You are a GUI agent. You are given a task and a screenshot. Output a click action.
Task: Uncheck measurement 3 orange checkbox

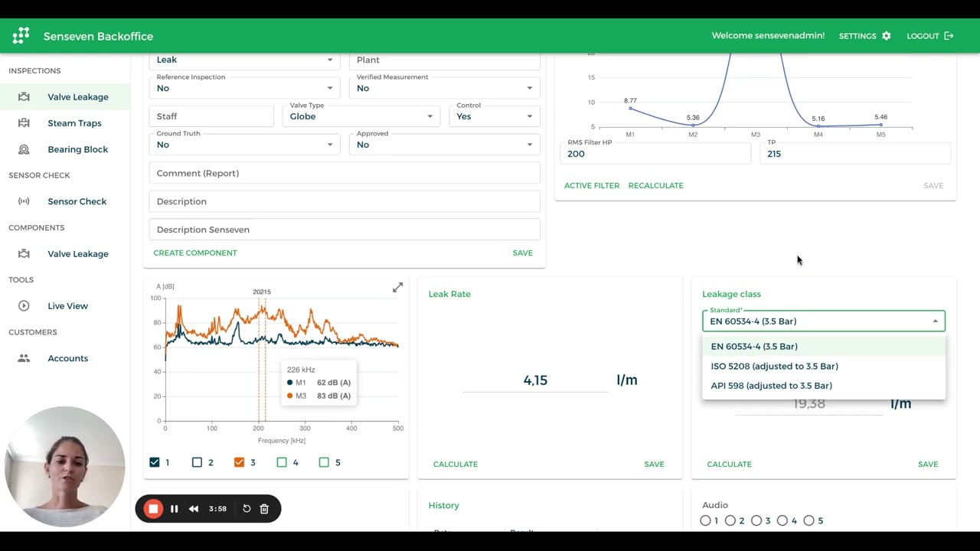pos(239,462)
